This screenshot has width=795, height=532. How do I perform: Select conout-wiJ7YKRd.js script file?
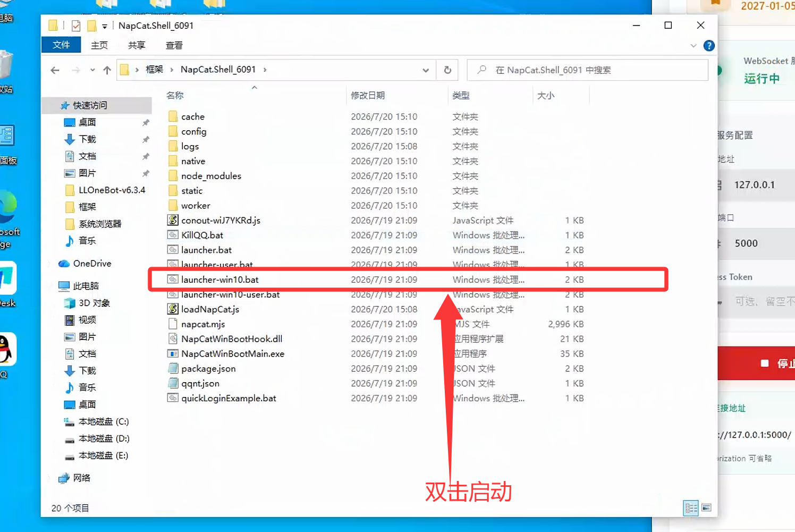[220, 220]
